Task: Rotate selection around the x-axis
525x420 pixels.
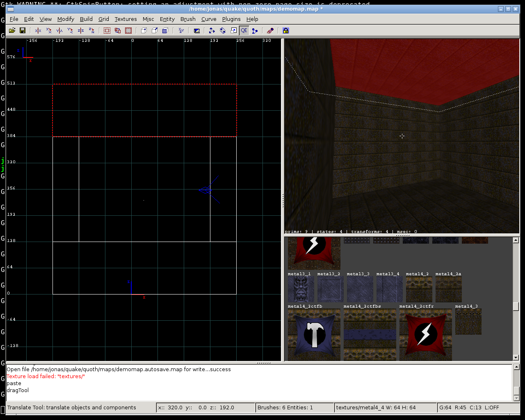Action: tap(49, 30)
